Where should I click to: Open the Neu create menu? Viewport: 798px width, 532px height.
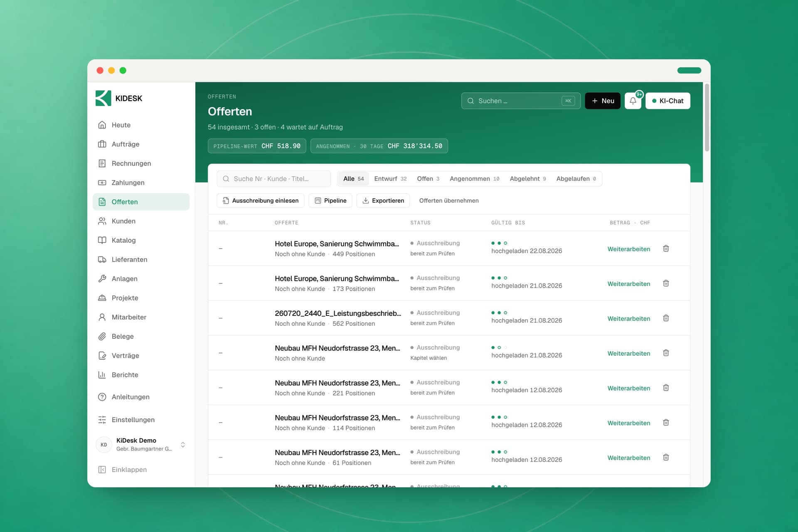(603, 101)
